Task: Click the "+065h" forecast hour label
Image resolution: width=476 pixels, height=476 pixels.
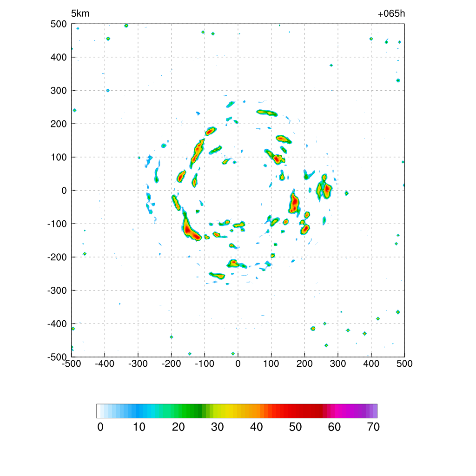Action: (x=391, y=13)
